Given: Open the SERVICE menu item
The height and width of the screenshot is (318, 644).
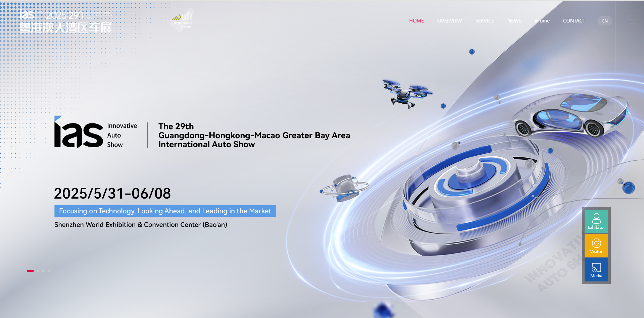Looking at the screenshot, I should tap(484, 21).
